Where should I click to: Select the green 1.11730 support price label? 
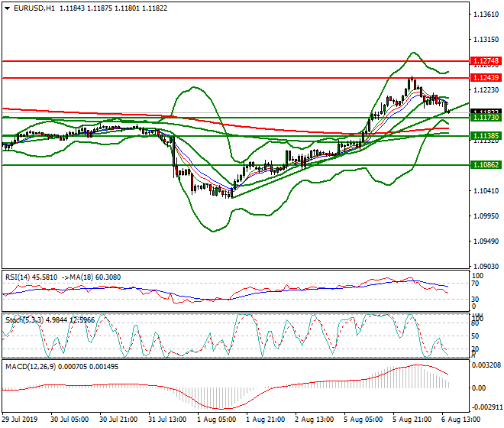click(486, 118)
